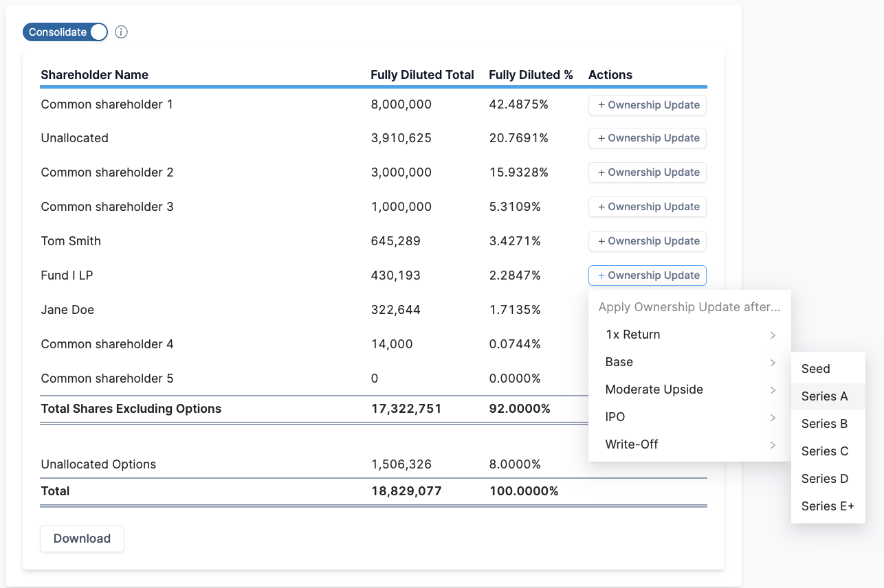Add Ownership Update for Common shareholder 1
This screenshot has width=884, height=588.
click(648, 105)
